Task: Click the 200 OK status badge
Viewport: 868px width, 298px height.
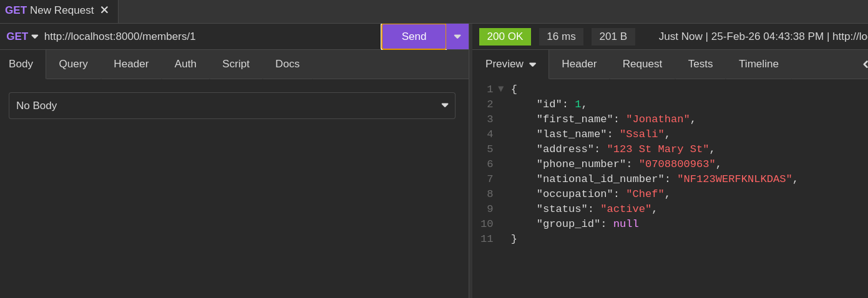Action: (505, 37)
